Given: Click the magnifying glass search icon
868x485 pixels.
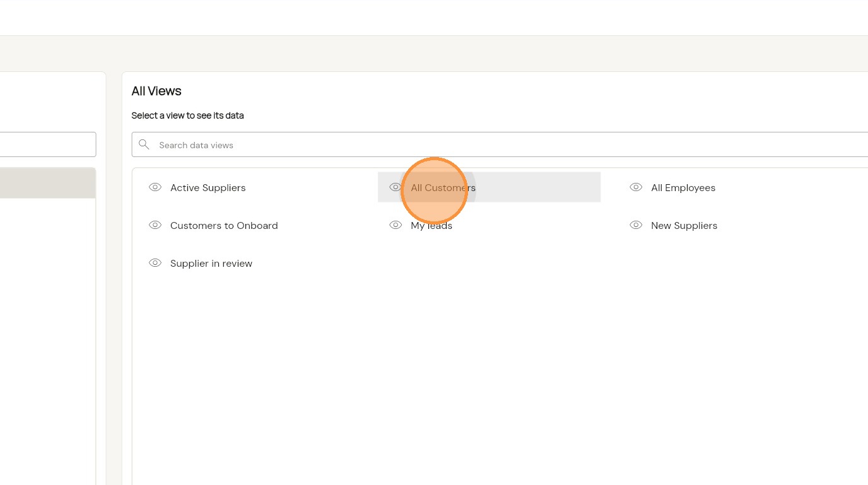Looking at the screenshot, I should tap(144, 144).
